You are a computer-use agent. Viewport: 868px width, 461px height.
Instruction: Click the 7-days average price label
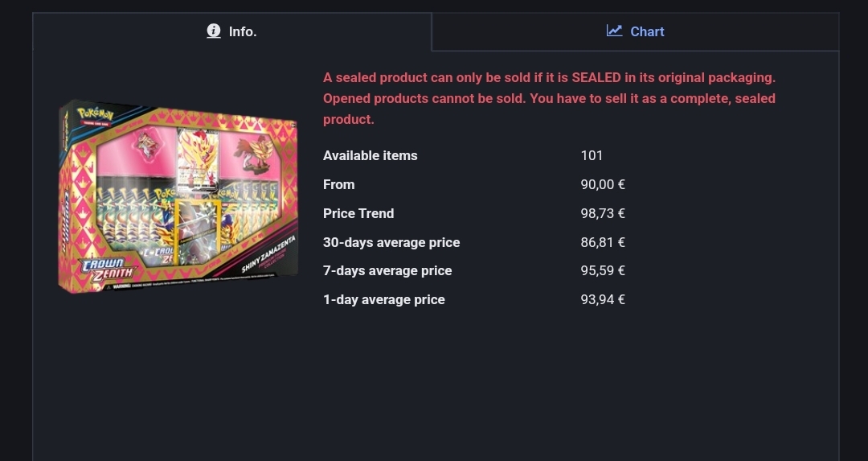(387, 270)
